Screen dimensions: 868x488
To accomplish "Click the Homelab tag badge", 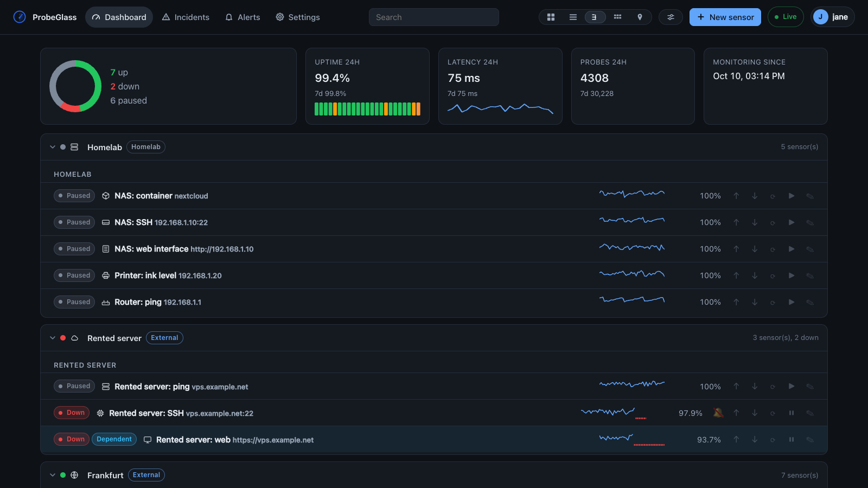I will (x=146, y=147).
